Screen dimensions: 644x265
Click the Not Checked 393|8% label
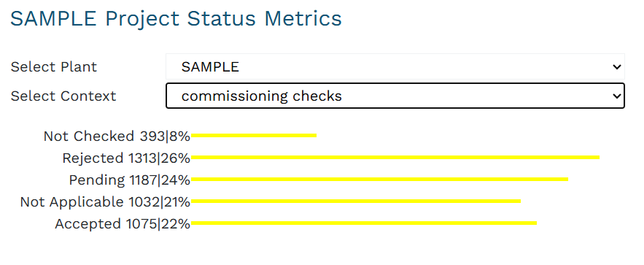point(117,136)
